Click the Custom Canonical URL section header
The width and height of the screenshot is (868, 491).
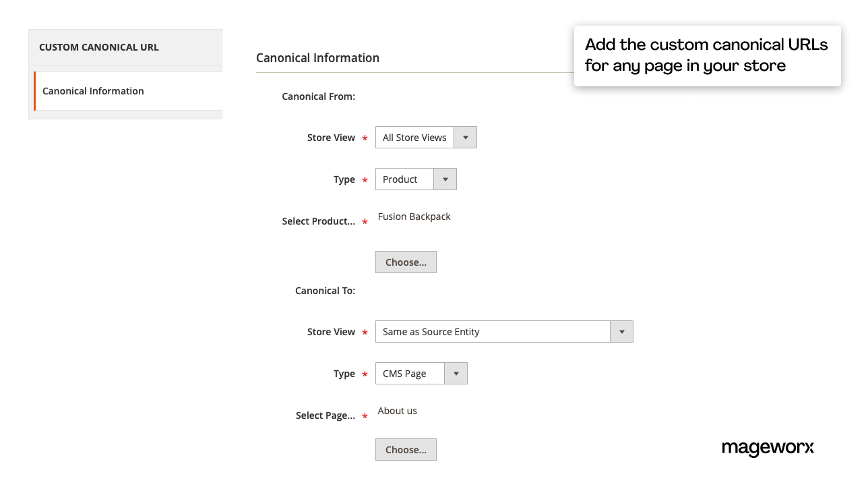click(98, 47)
